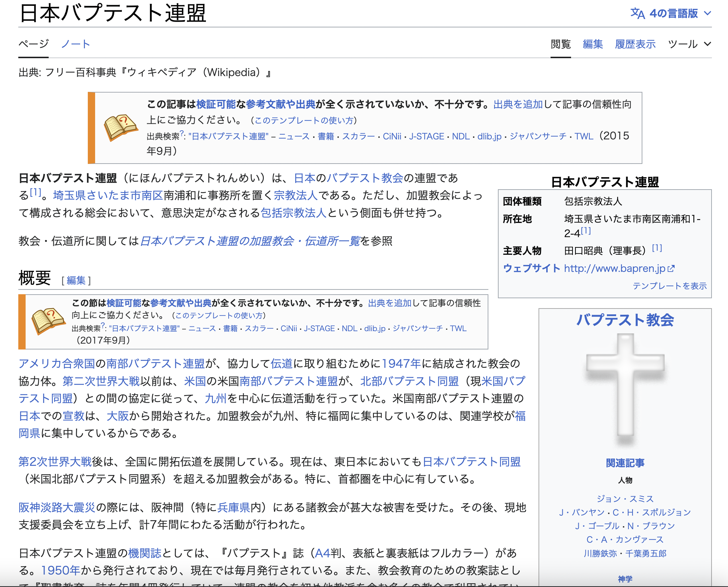Viewport: 728px width, 587px height.
Task: Open 川勝鉄弥 link in sidebar
Action: (x=600, y=553)
